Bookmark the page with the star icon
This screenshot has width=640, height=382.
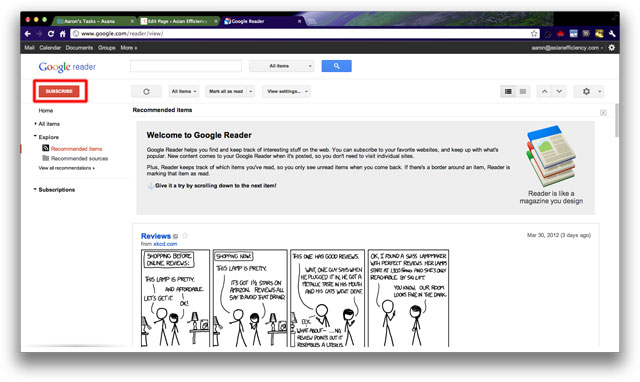click(534, 33)
